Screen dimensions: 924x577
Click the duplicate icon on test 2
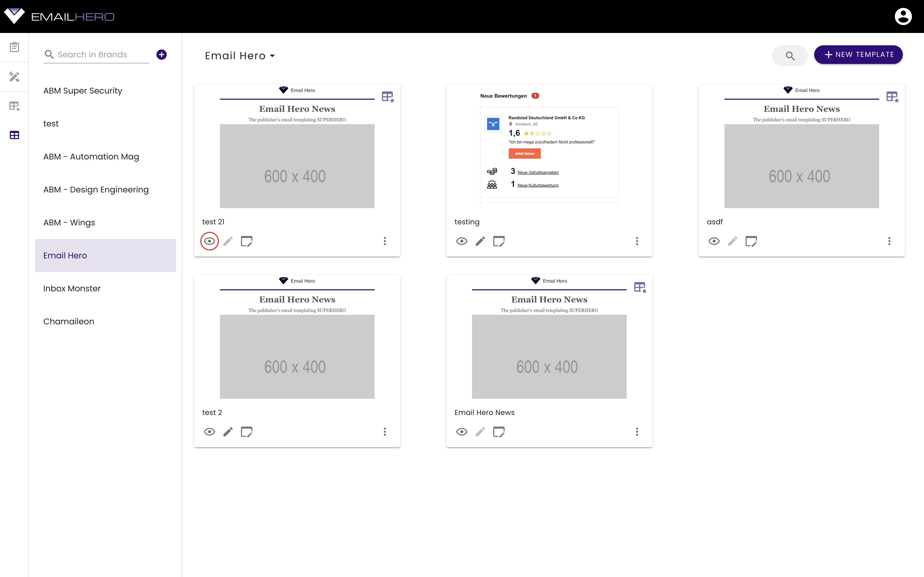(x=246, y=431)
